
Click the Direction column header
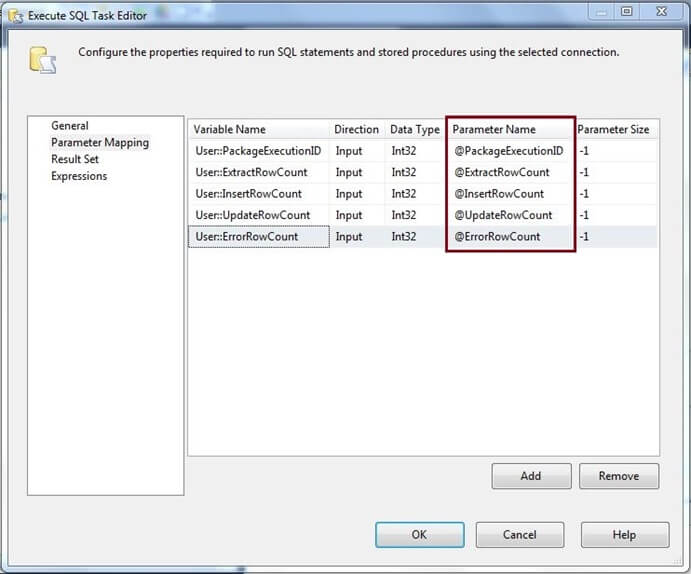click(x=357, y=130)
